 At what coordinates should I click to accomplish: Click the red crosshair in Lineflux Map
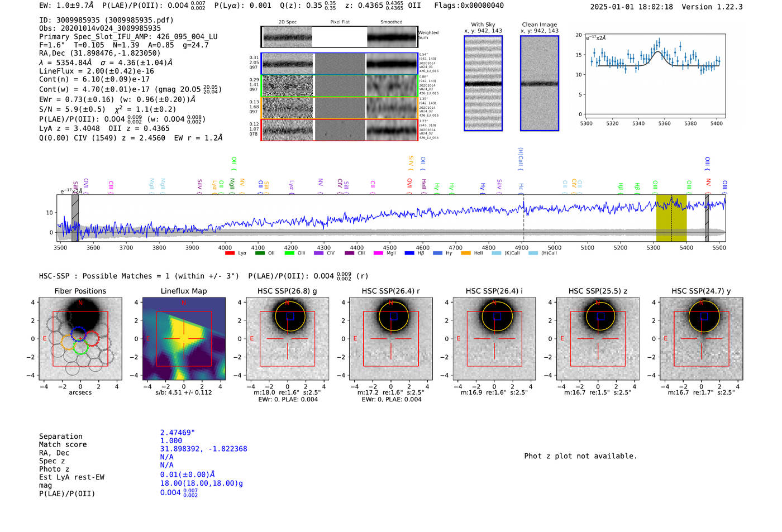click(x=184, y=338)
